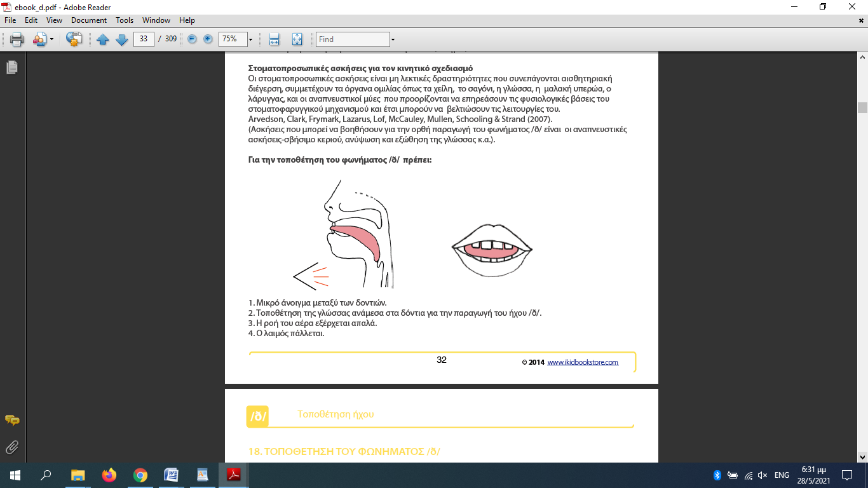868x488 pixels.
Task: Select the fit one full page icon
Action: [x=297, y=39]
